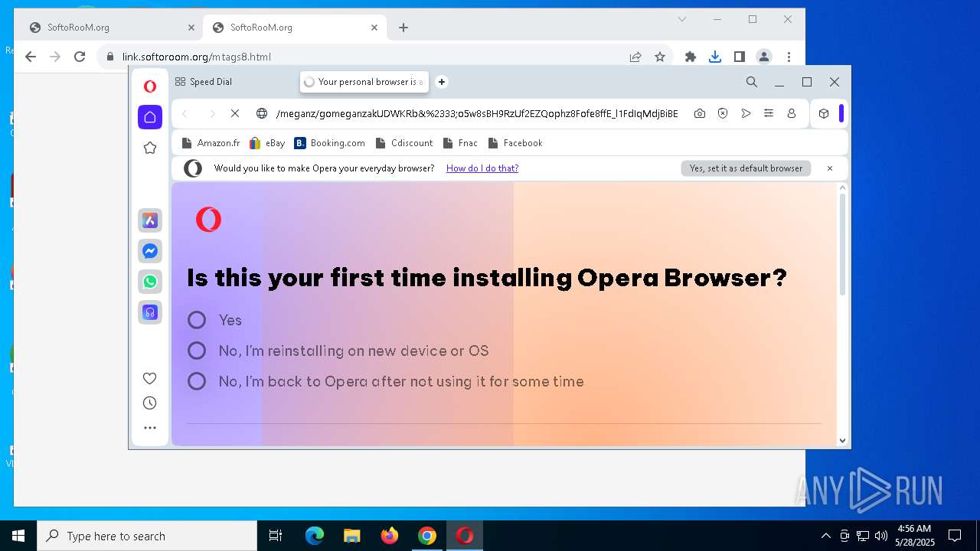Close second SoftoRooM.org Chrome tab
980x551 pixels.
374,28
